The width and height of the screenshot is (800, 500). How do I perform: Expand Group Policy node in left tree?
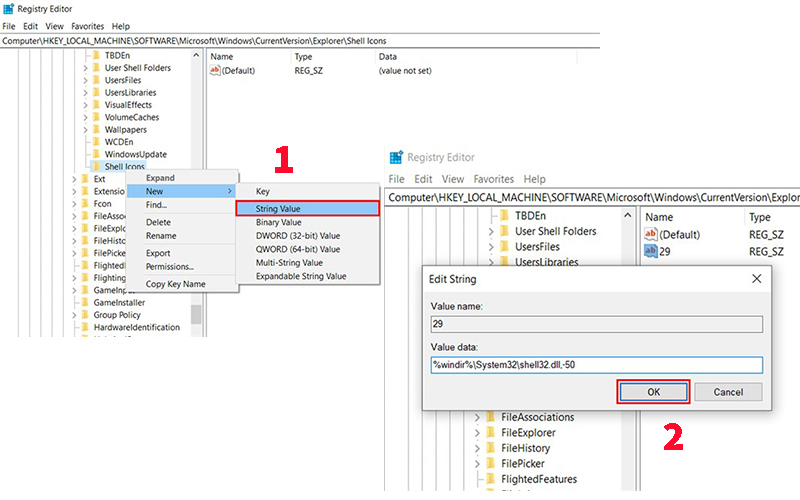click(x=74, y=315)
